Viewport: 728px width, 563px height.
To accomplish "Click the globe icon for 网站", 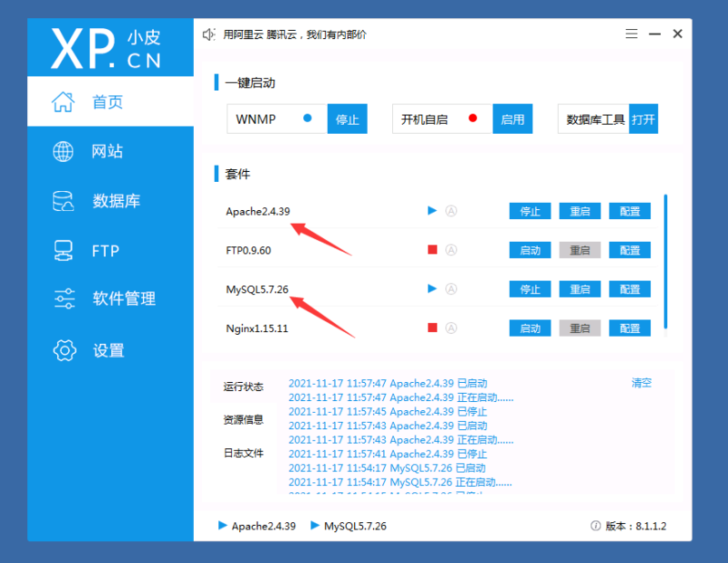I will pyautogui.click(x=63, y=151).
